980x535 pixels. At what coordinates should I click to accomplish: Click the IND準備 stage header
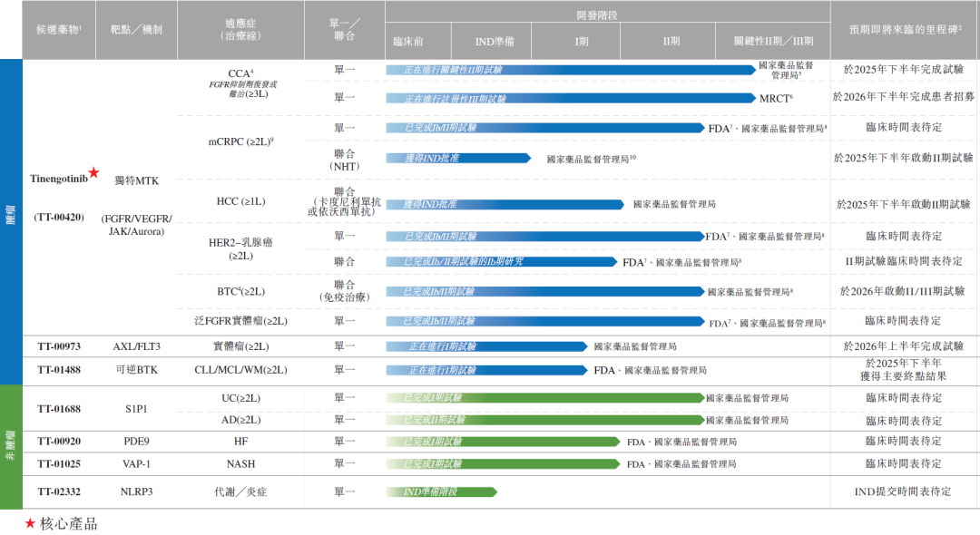point(495,42)
